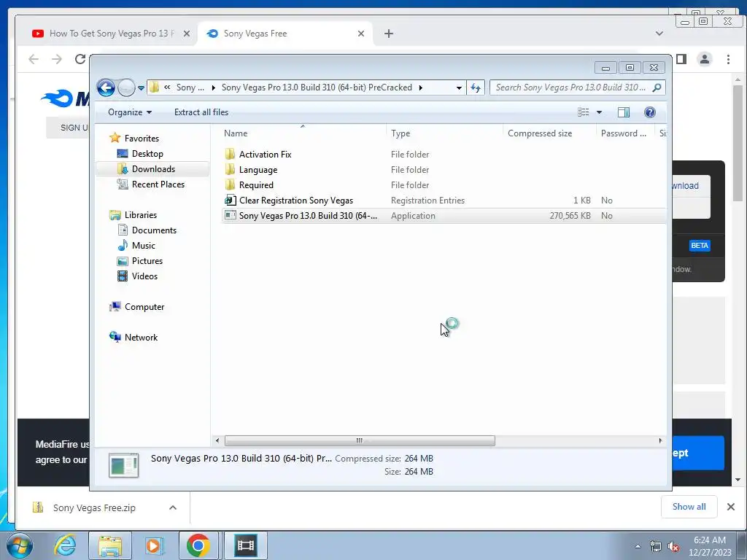Screen dimensions: 747x560
Task: Click Chrome profile avatar icon
Action: tap(705, 59)
